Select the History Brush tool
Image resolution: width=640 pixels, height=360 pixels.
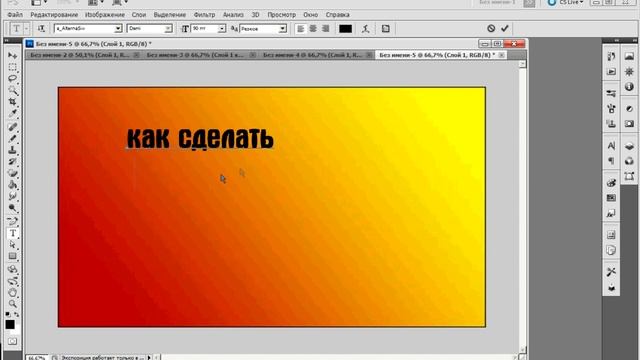click(x=13, y=162)
